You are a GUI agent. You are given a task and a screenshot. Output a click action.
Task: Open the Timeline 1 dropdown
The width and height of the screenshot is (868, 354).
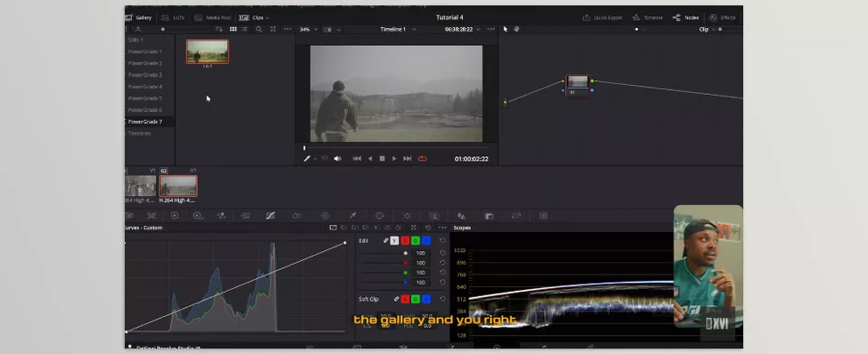point(398,29)
